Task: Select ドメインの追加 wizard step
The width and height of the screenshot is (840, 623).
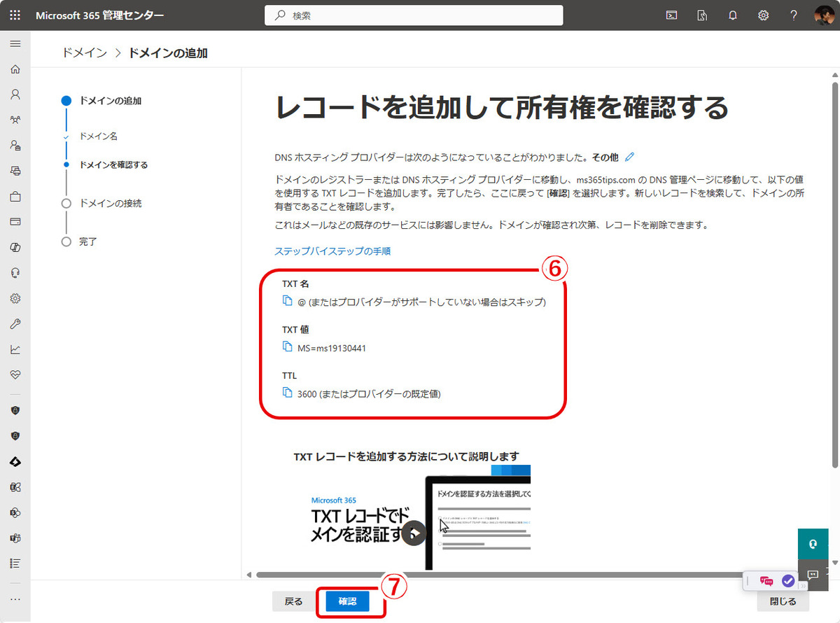Action: click(x=110, y=101)
